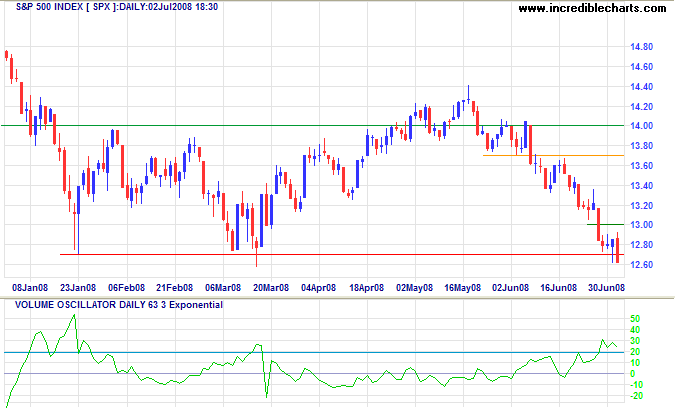Viewport: 675px width, 410px height.
Task: Click the 14.40 price axis value
Action: 641,87
